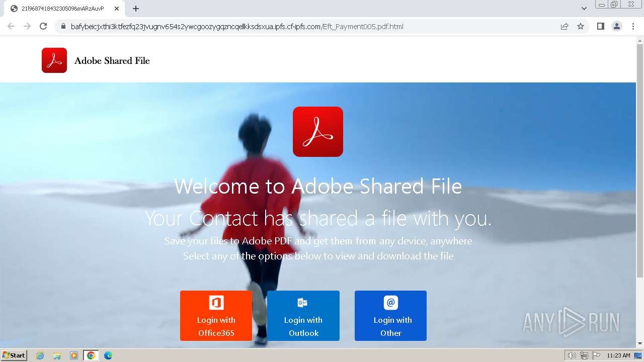The image size is (644, 362).
Task: Click the address bar URL field
Action: point(237,27)
